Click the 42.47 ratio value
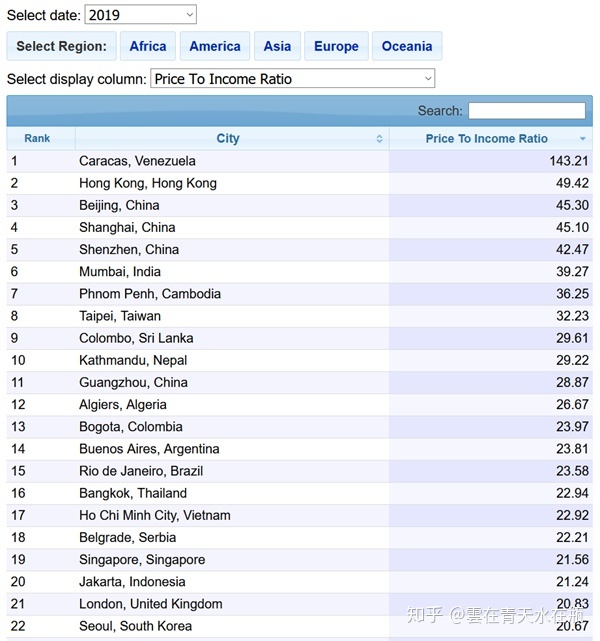This screenshot has width=600, height=641. [x=572, y=249]
